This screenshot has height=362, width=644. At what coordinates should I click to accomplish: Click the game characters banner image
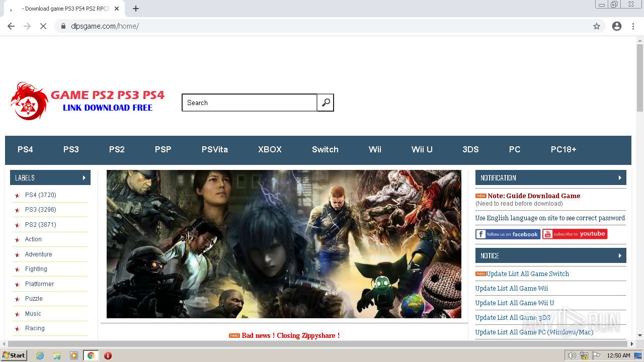[x=284, y=244]
